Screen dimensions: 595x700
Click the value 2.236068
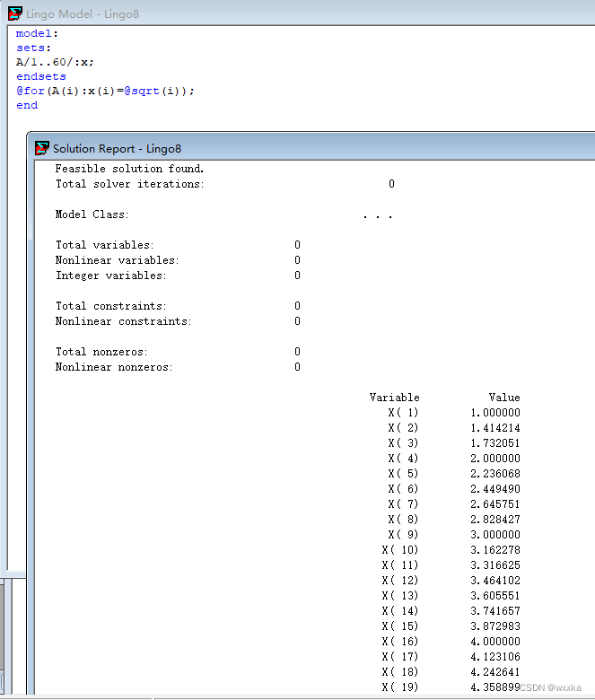coord(495,474)
